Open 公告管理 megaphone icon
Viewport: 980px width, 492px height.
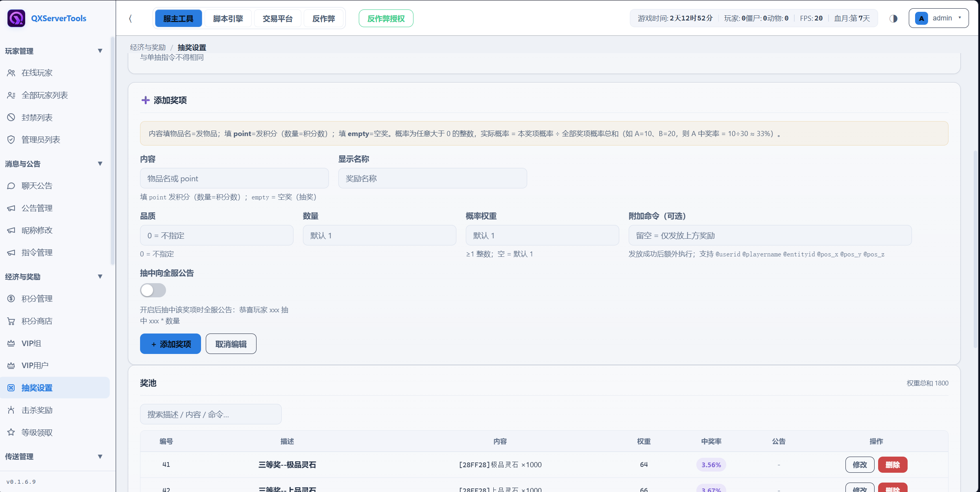point(11,208)
